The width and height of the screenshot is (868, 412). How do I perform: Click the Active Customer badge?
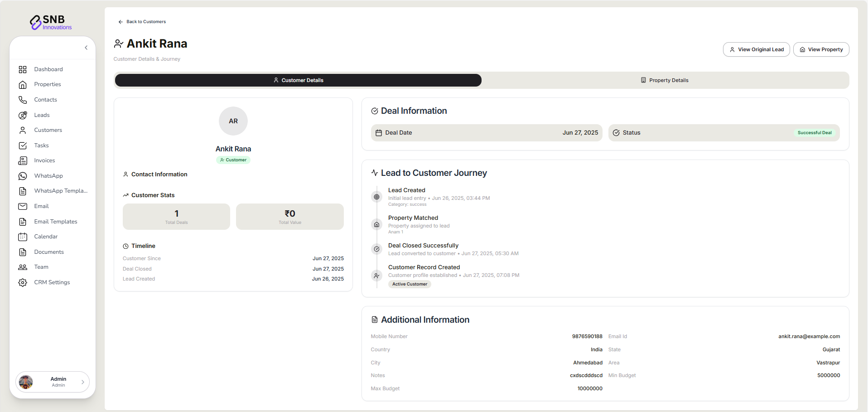(410, 284)
